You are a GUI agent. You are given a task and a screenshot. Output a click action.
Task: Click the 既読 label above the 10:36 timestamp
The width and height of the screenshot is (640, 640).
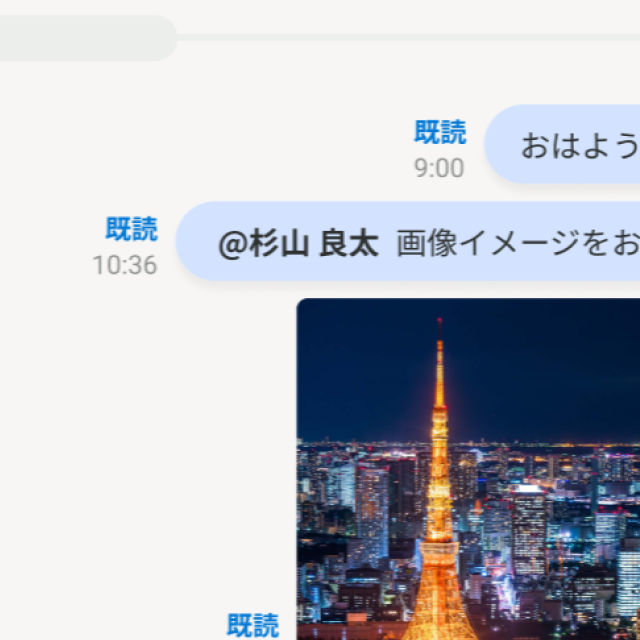[x=131, y=229]
